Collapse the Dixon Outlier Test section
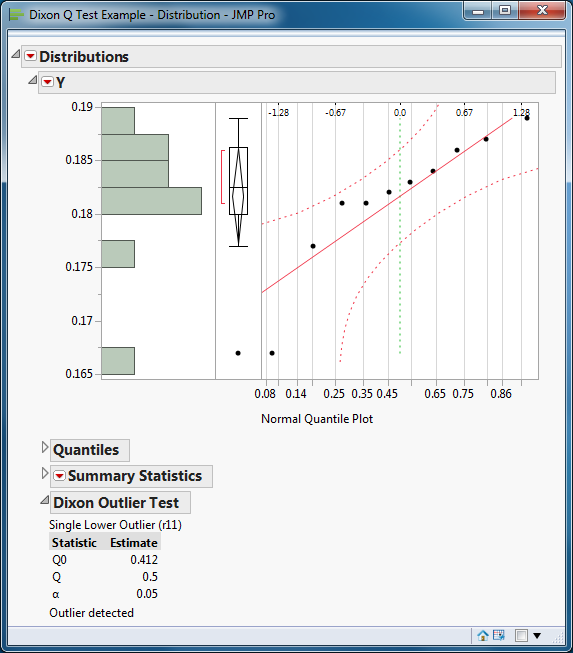Viewport: 573px width, 653px height. [45, 500]
